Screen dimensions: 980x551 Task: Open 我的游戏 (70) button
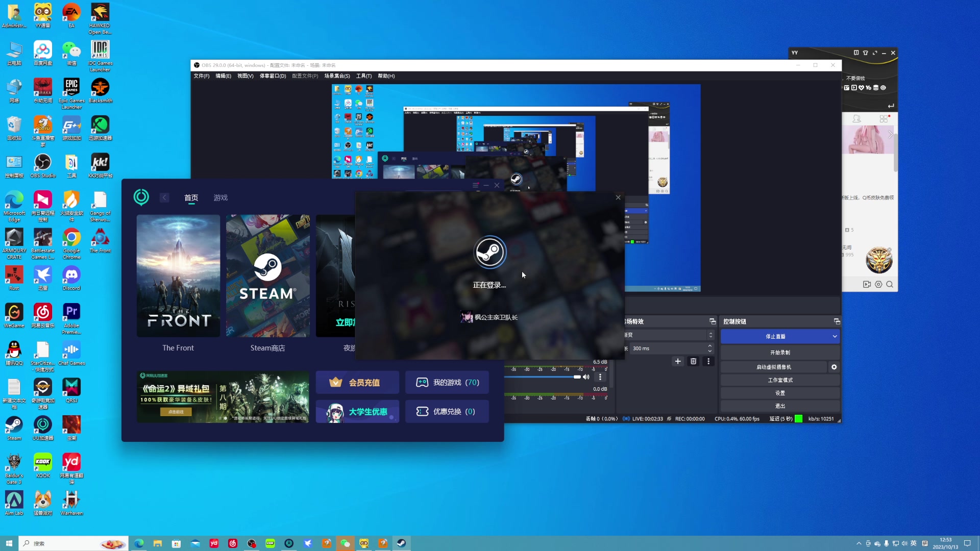pyautogui.click(x=447, y=382)
